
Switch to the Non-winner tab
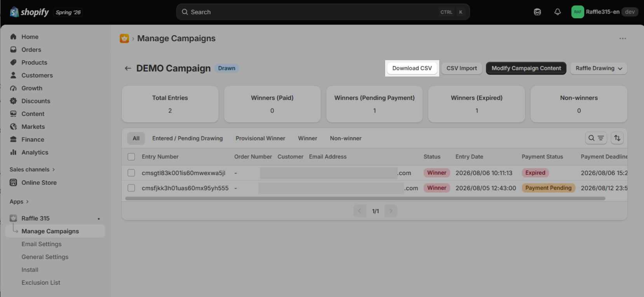tap(346, 138)
